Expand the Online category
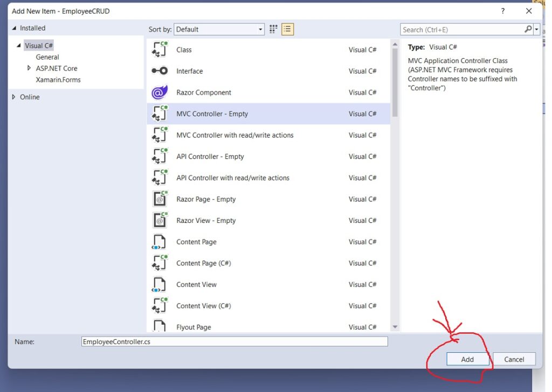The width and height of the screenshot is (552, 392). tap(13, 97)
